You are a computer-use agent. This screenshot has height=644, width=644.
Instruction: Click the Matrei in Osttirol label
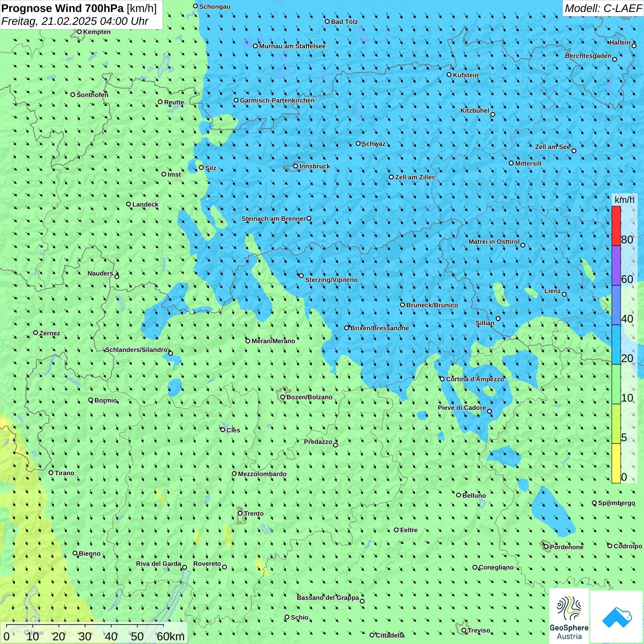[x=494, y=241]
